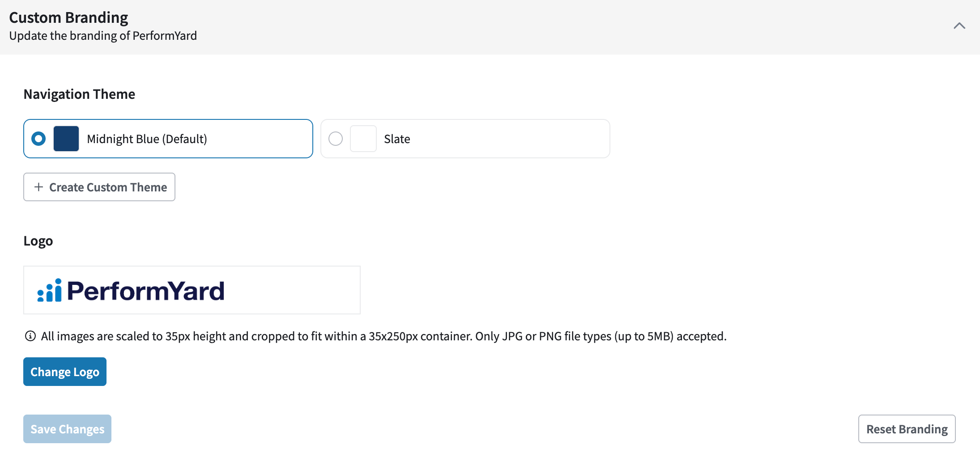Screen dimensions: 980x466
Task: Click the Logo section heading
Action: (38, 241)
